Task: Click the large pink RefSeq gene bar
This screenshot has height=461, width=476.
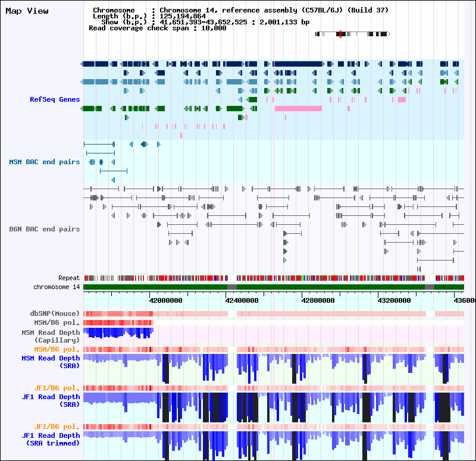Action: point(299,109)
